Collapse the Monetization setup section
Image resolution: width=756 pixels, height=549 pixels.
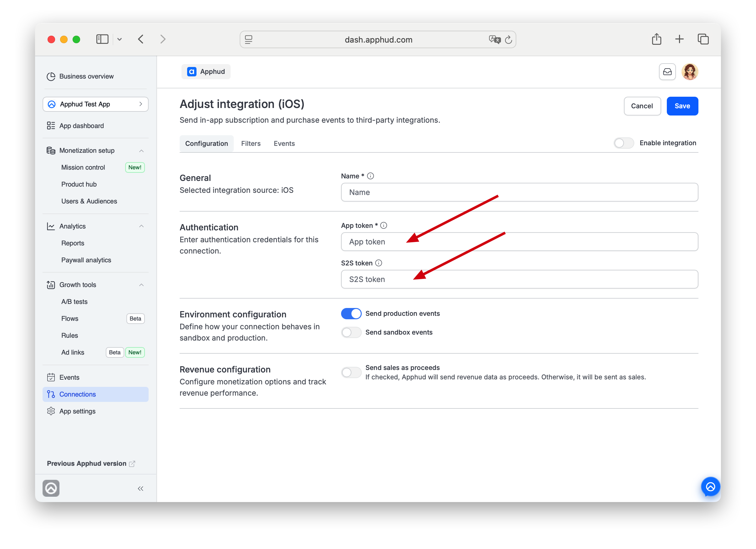click(141, 151)
